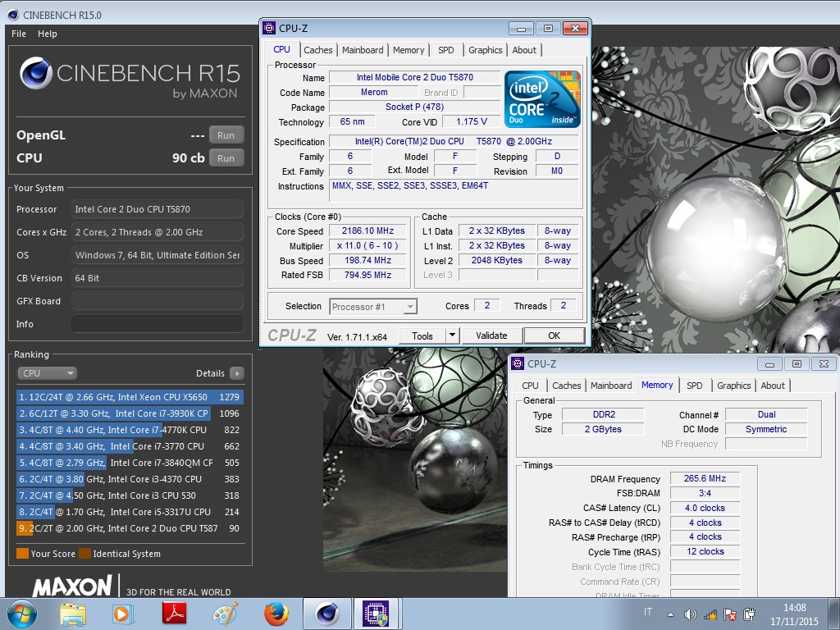This screenshot has width=840, height=630.
Task: Click the Processor field in Your System
Action: [x=157, y=209]
